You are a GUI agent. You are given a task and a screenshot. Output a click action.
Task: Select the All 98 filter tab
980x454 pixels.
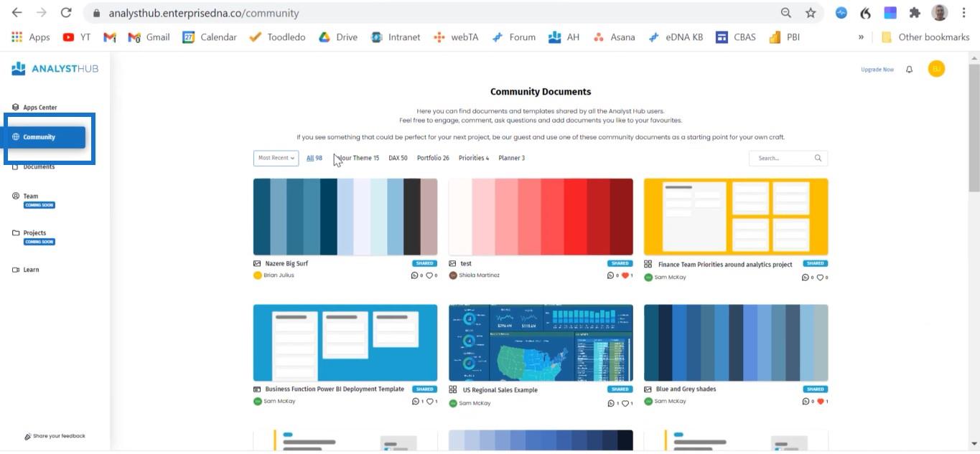coord(314,158)
